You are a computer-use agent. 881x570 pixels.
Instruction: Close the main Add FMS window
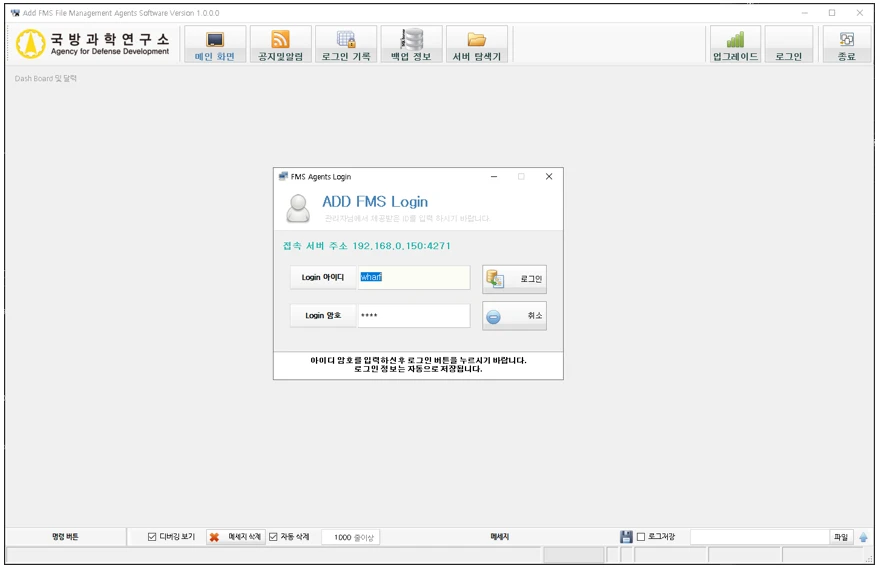pos(860,13)
